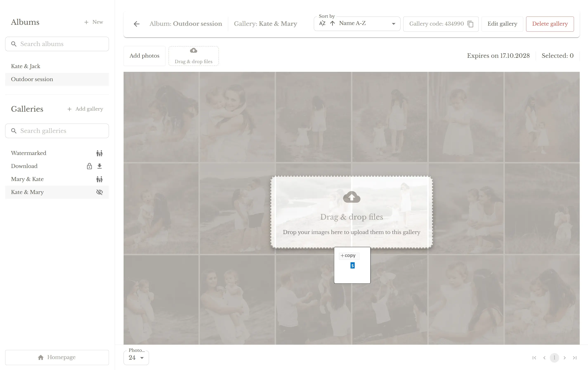Image resolution: width=588 pixels, height=370 pixels.
Task: Click the family icon next to Watermarked gallery
Action: (x=99, y=153)
